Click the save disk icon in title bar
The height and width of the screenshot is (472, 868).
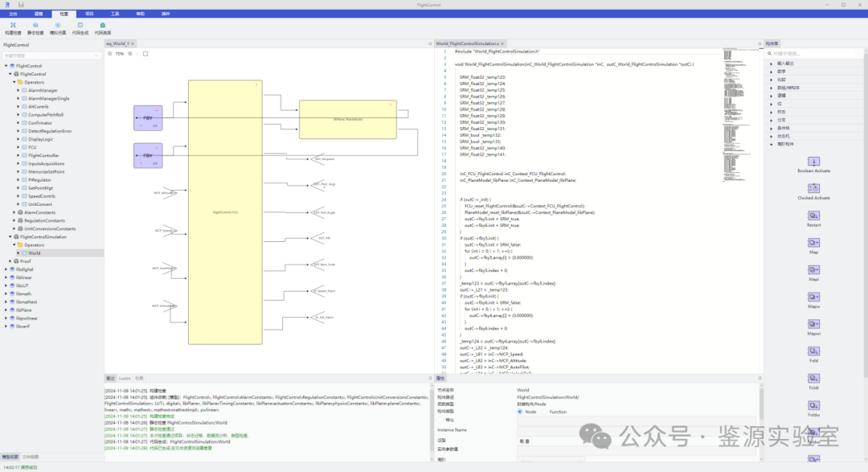pos(21,5)
